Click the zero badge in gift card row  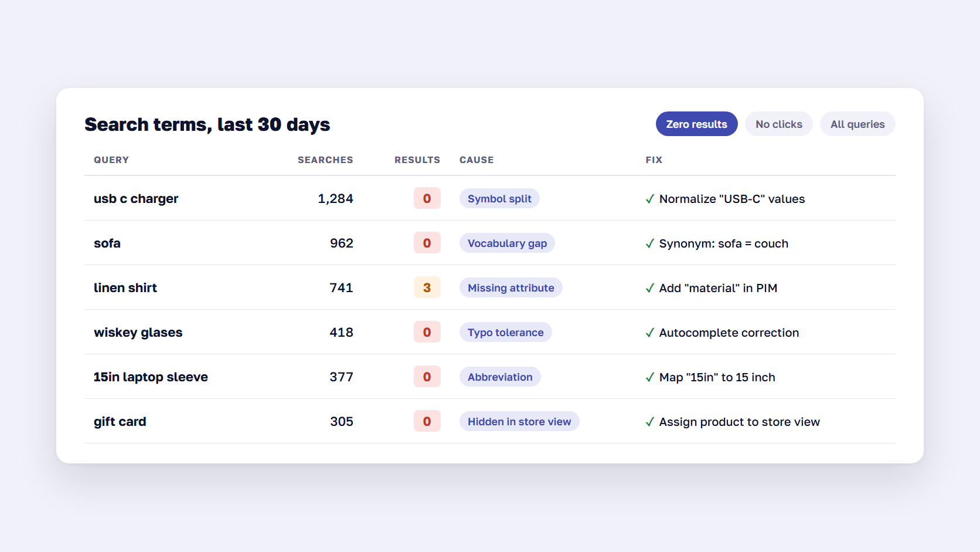point(427,421)
